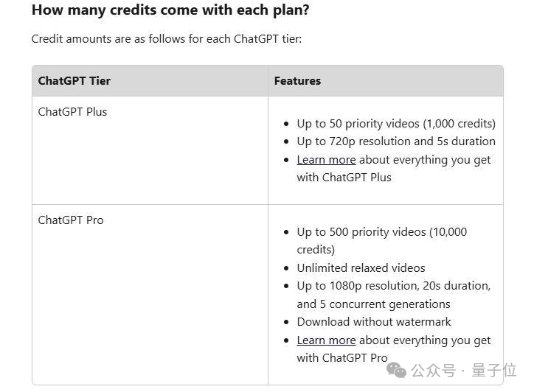Click 'Download without watermark' bullet text
The image size is (534, 392).
tap(374, 321)
